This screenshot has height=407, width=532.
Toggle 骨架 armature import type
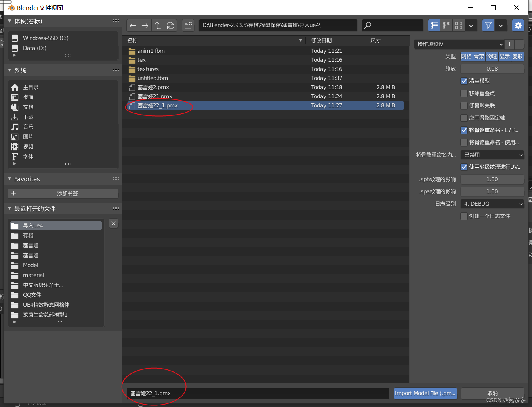[479, 56]
